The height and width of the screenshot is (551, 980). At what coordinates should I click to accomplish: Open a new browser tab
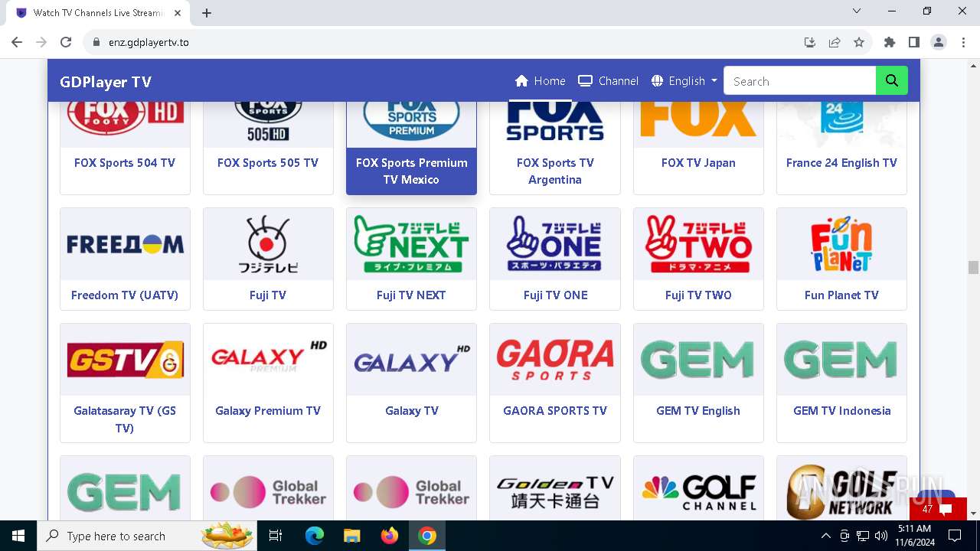(x=207, y=12)
